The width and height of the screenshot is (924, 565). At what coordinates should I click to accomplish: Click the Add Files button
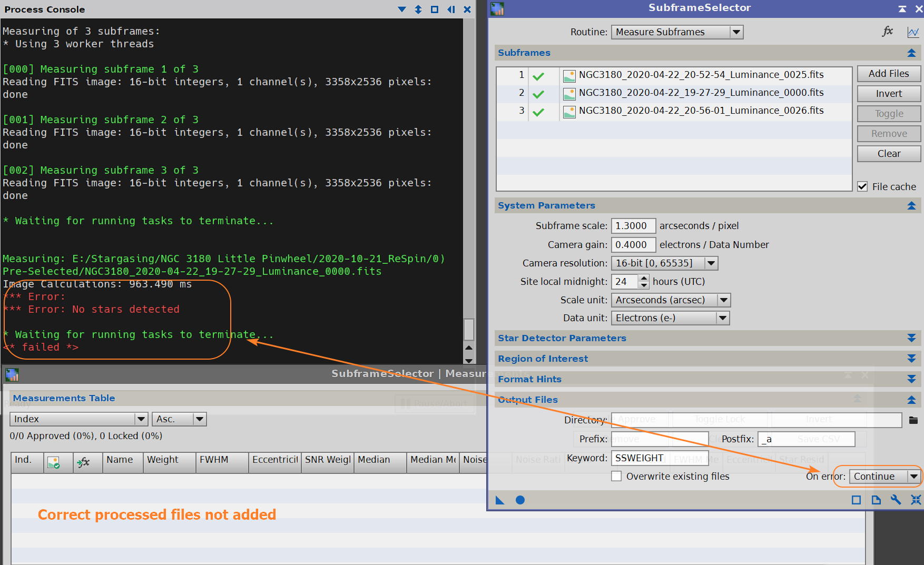point(889,74)
